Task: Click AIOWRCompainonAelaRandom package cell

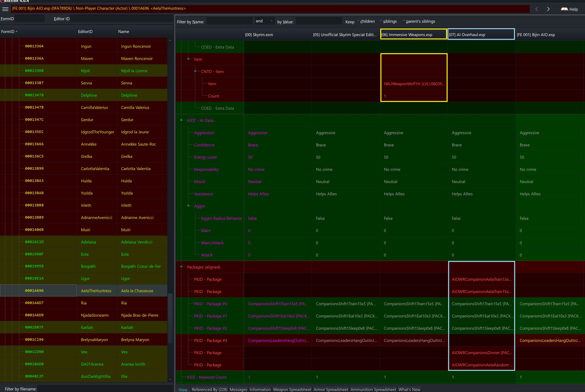Action: pos(482,365)
